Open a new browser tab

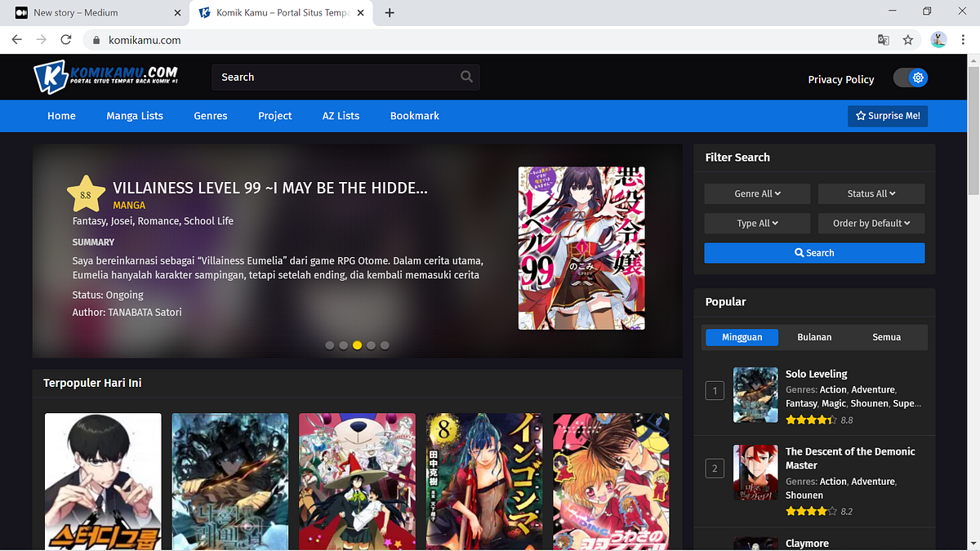390,12
